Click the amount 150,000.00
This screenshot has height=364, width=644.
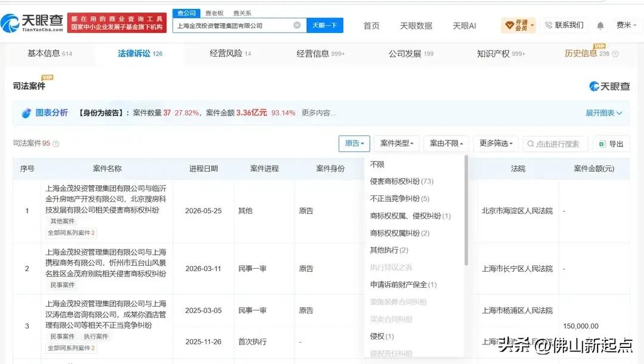581,326
